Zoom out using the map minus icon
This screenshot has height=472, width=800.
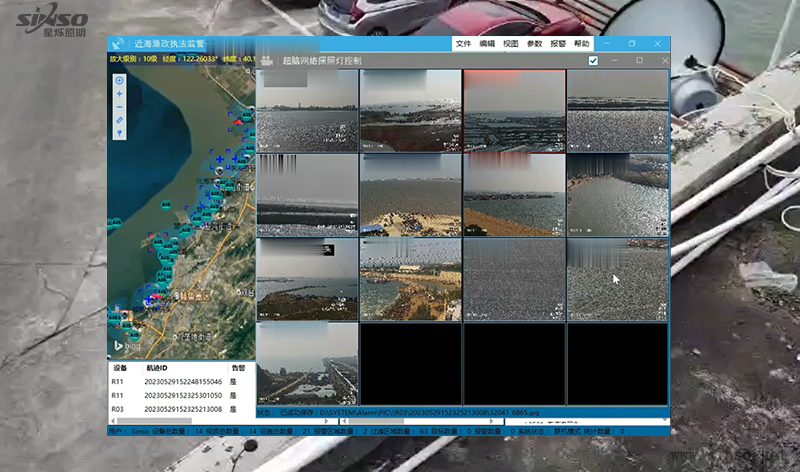click(x=120, y=107)
